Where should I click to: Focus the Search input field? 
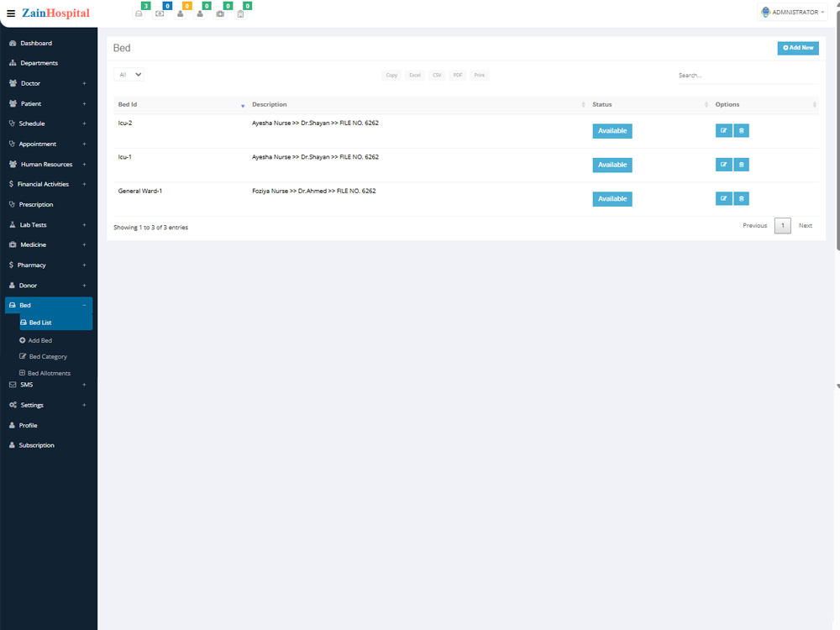tap(748, 76)
